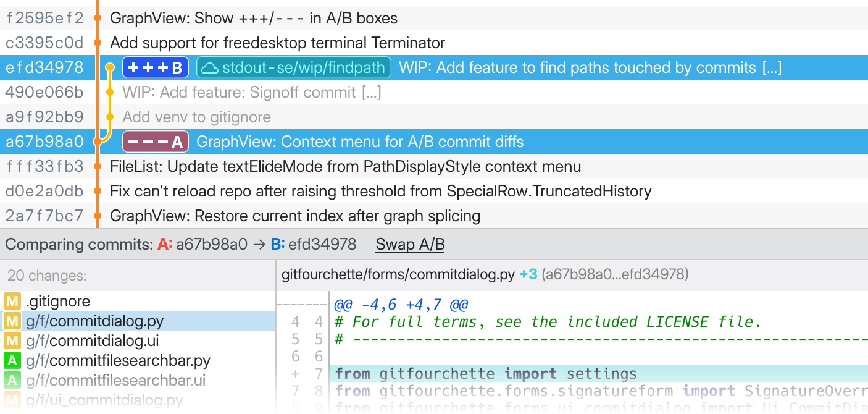868x414 pixels.
Task: Select commit d0e2a0db about reloading repo
Action: click(380, 192)
